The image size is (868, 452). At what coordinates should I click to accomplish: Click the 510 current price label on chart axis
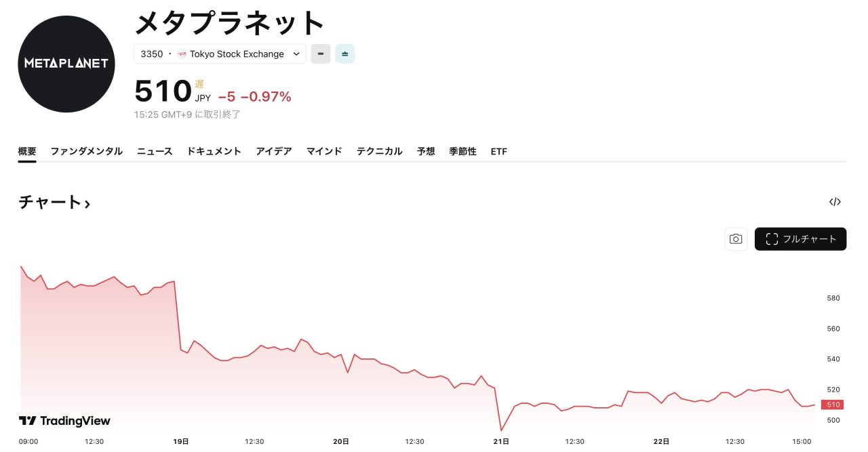pyautogui.click(x=833, y=405)
